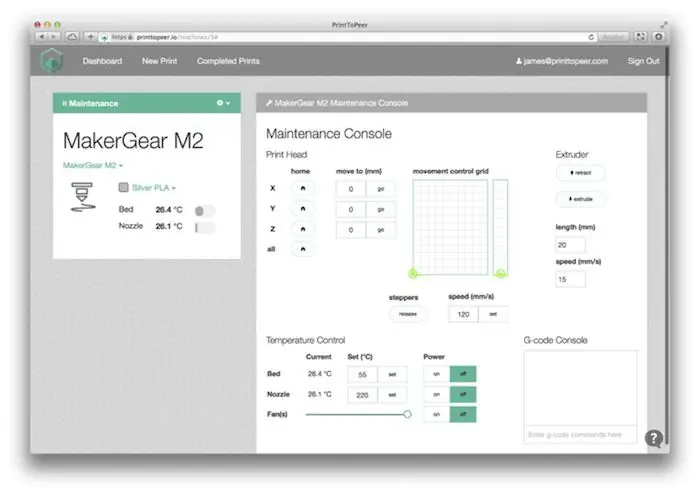
Task: Click the iCloud tabs toolbar button
Action: click(72, 37)
